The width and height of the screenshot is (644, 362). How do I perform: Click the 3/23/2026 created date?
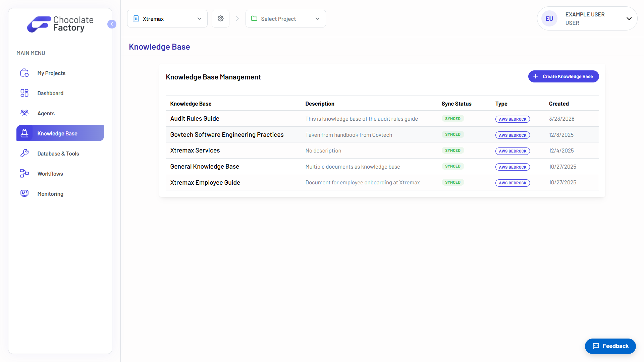tap(561, 119)
